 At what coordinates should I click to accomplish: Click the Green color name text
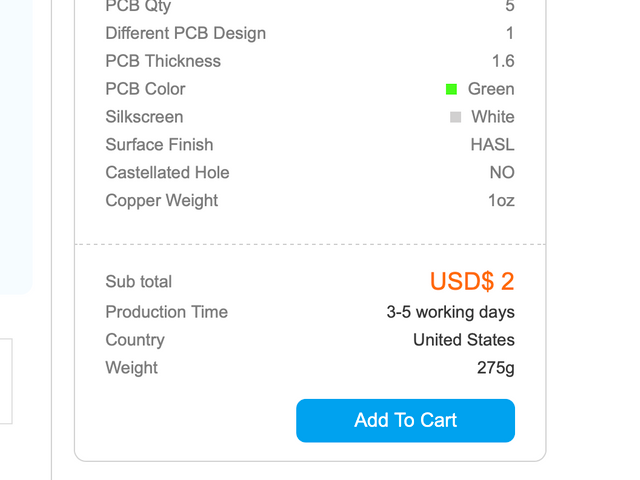point(491,89)
